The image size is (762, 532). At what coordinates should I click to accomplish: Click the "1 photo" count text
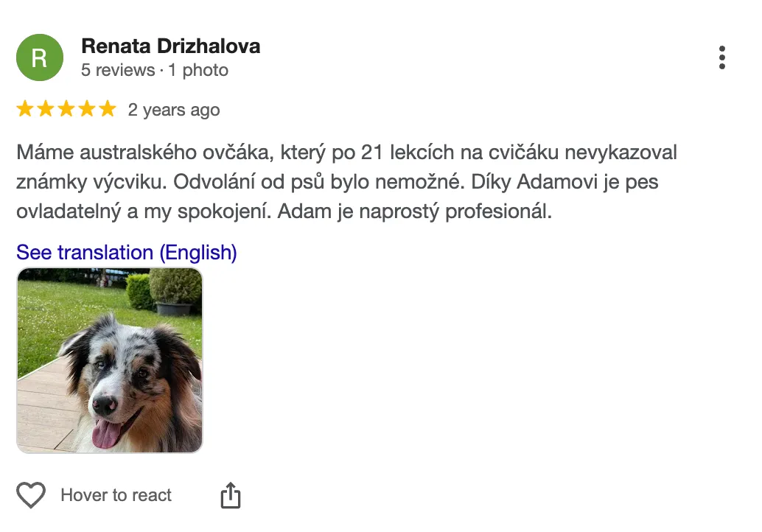click(x=198, y=71)
